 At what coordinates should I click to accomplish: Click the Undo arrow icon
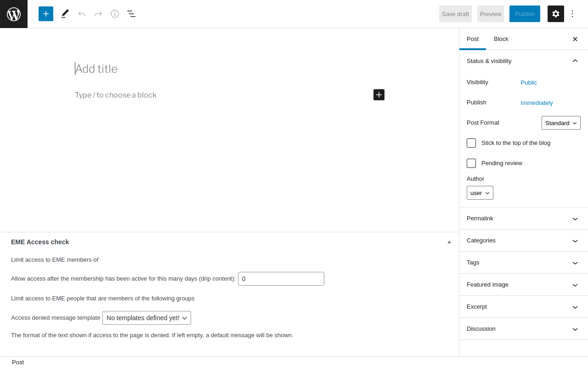[82, 14]
